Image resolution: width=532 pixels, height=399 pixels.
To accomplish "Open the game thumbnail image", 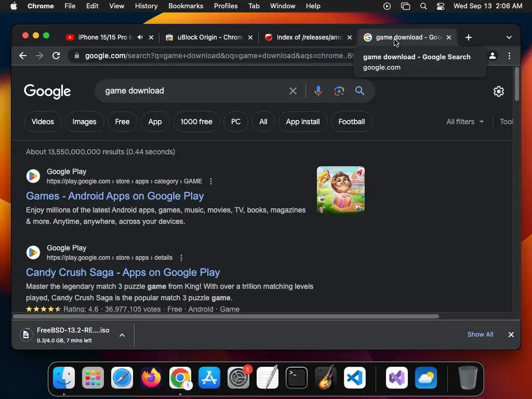I will [341, 190].
